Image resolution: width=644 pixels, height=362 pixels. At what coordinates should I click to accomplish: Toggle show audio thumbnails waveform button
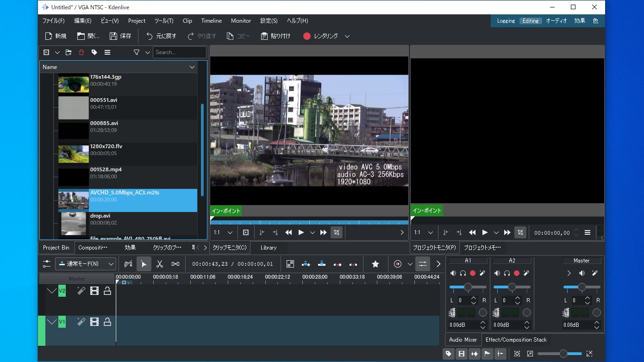(475, 354)
